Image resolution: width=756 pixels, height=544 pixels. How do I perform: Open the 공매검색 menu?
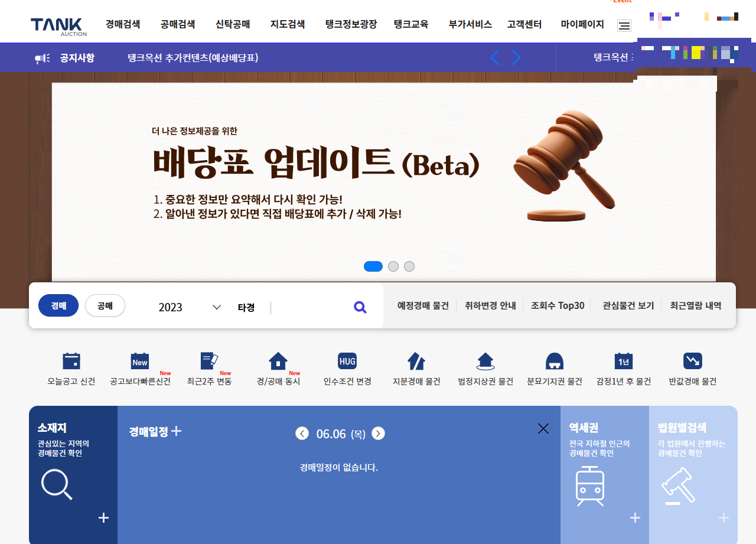178,24
